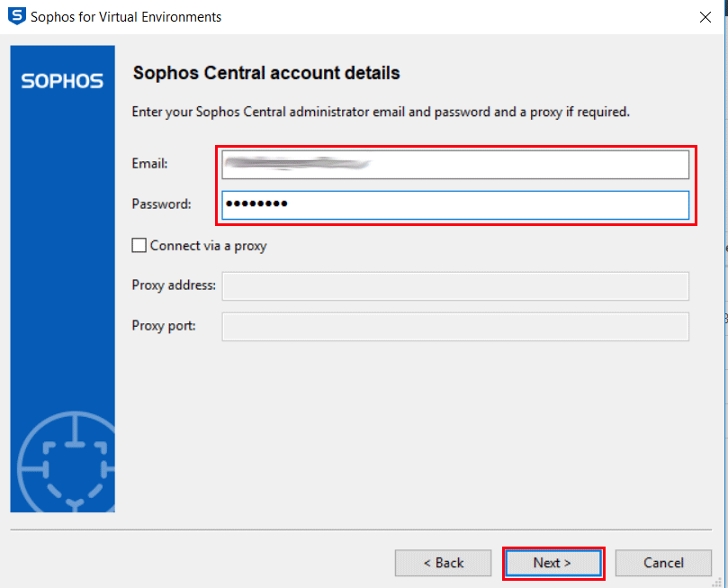
Task: Click the Proxy address field
Action: click(x=455, y=286)
